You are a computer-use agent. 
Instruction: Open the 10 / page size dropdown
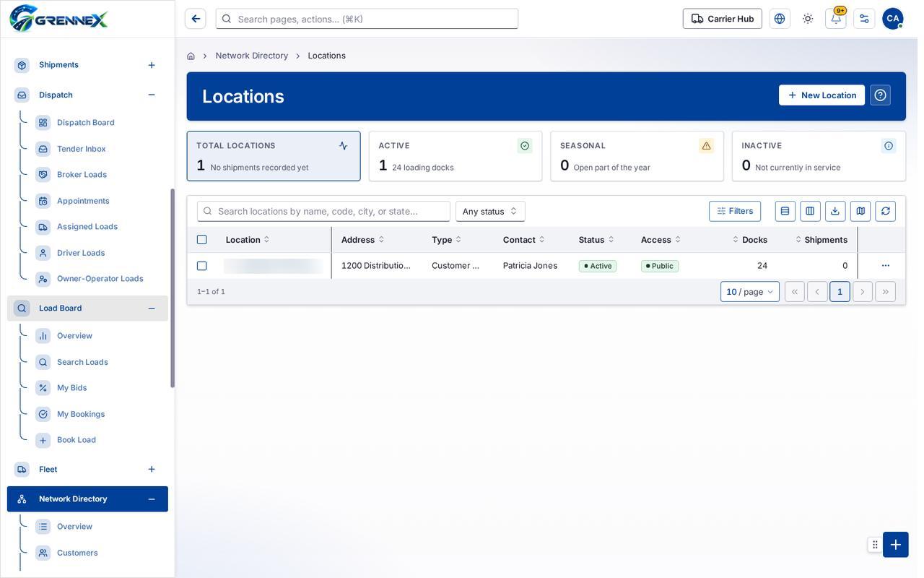pos(750,292)
